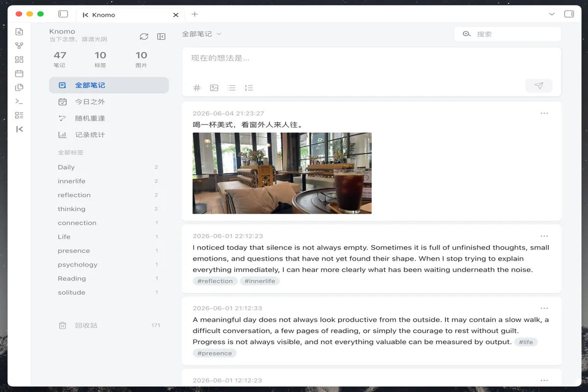The image size is (588, 392).
Task: Insert hashtag in the note editor
Action: pos(197,88)
